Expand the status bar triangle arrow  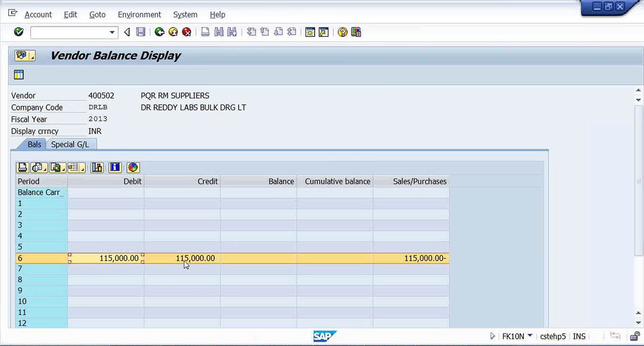click(x=493, y=336)
